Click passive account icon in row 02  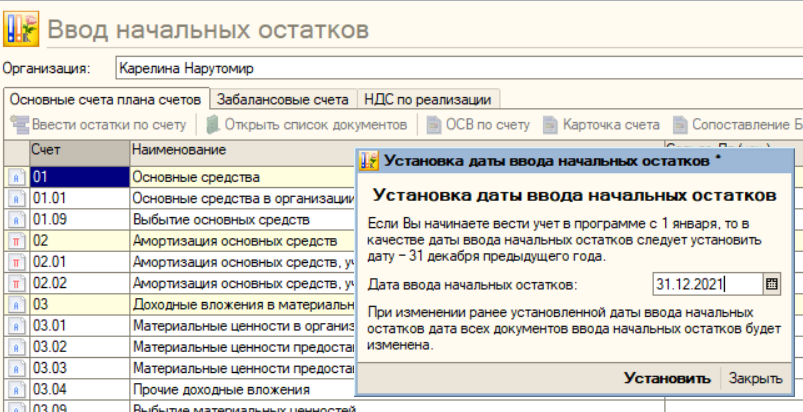click(16, 241)
